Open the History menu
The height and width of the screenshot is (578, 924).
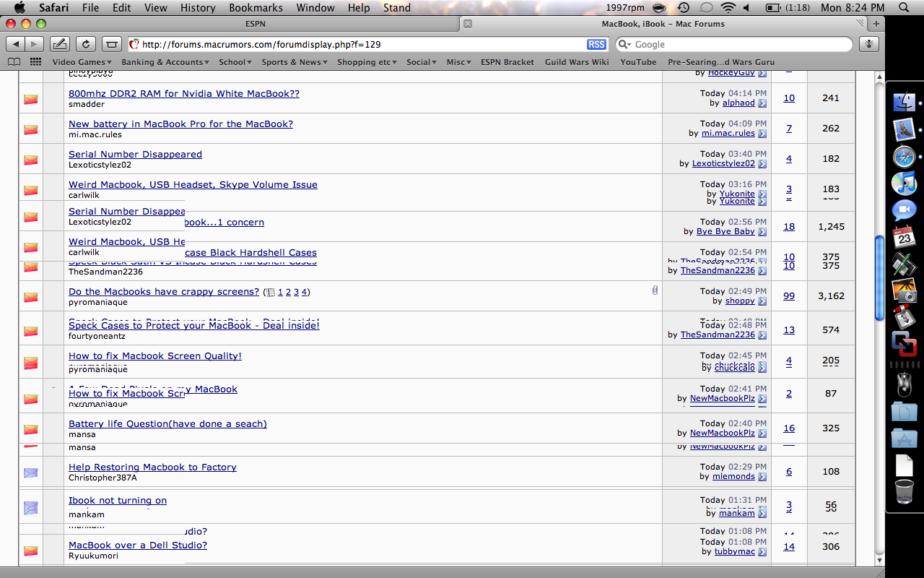[198, 8]
